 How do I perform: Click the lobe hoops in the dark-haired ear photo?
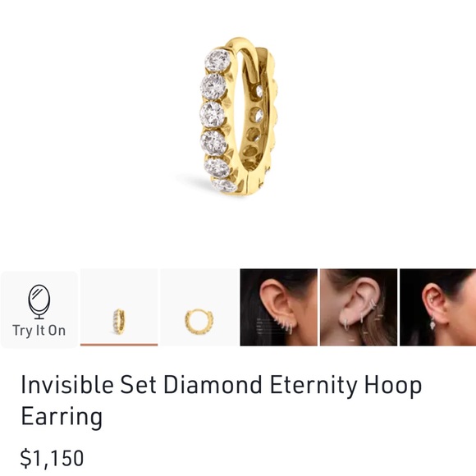[x=283, y=325]
